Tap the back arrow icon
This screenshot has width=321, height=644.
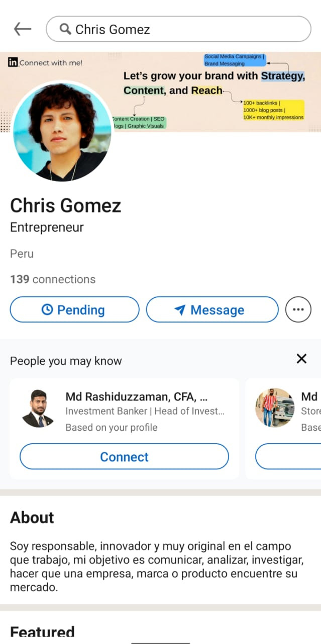[x=23, y=29]
